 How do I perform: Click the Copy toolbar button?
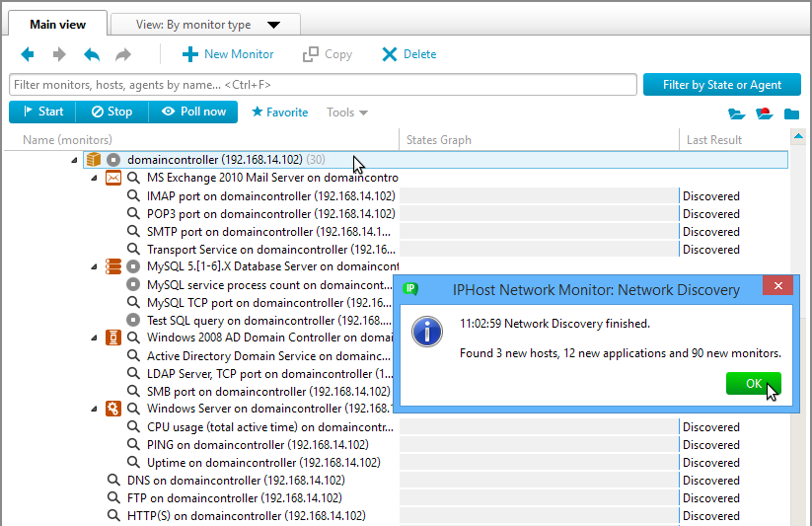coord(328,54)
